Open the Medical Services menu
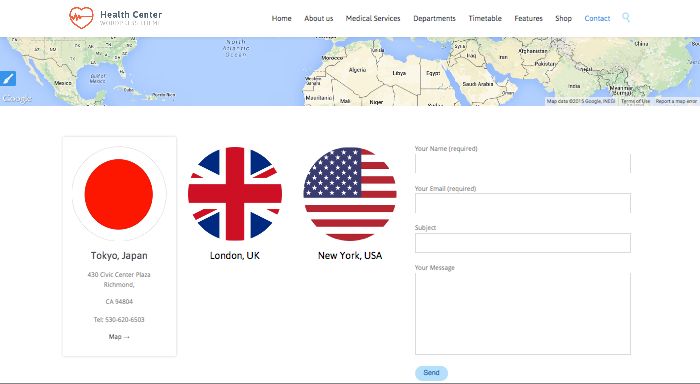 [x=373, y=18]
